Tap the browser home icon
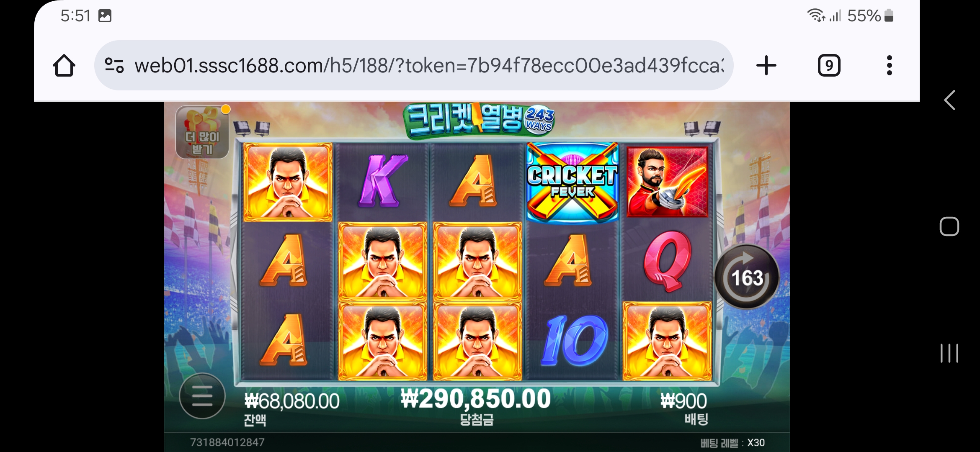 [x=64, y=65]
